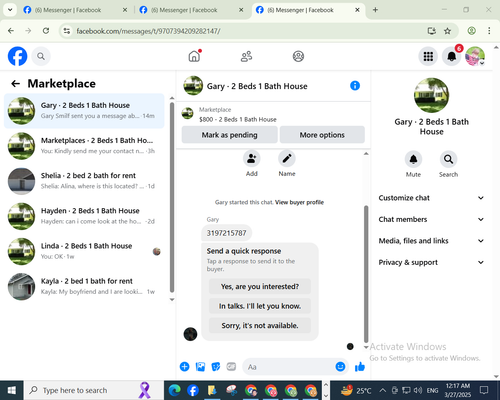Screen dimensions: 500x400
Task: Open Microsoft Edge from the taskbar
Action: pyautogui.click(x=175, y=390)
